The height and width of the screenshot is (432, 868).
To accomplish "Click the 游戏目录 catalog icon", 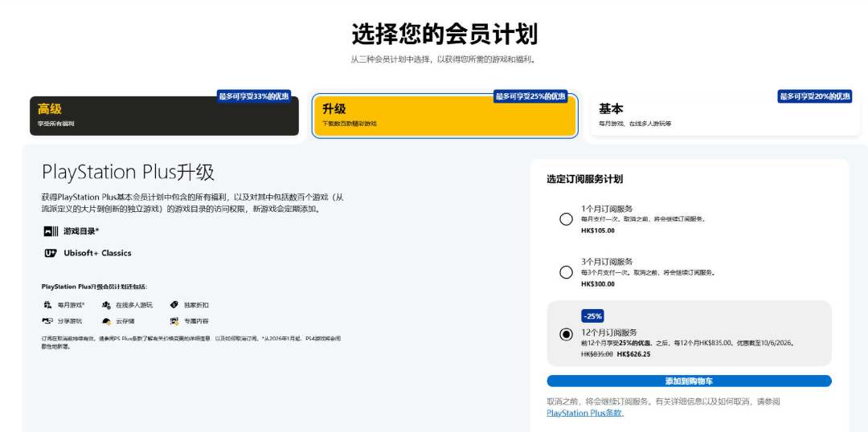I will click(51, 231).
